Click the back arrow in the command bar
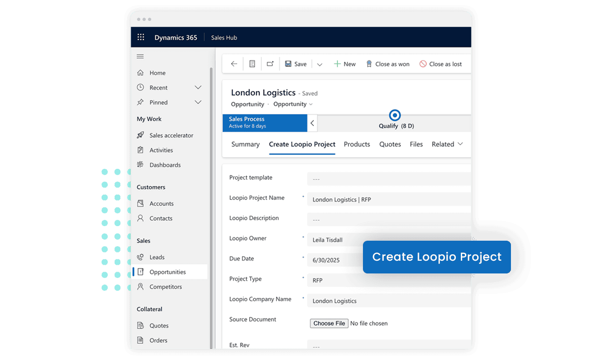 tap(234, 64)
